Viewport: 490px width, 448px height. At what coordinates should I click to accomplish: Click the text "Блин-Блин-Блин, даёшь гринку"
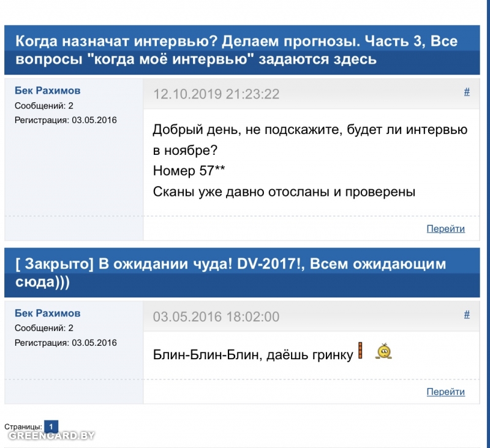[253, 355]
